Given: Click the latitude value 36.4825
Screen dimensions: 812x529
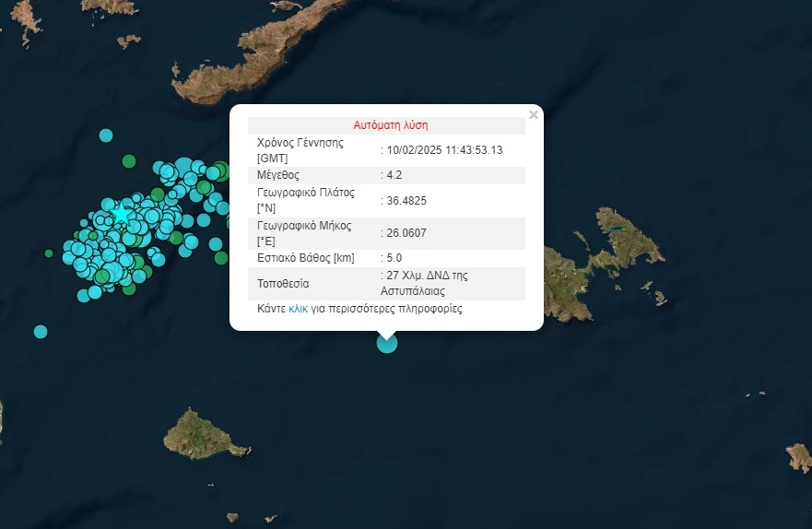Looking at the screenshot, I should pos(407,200).
